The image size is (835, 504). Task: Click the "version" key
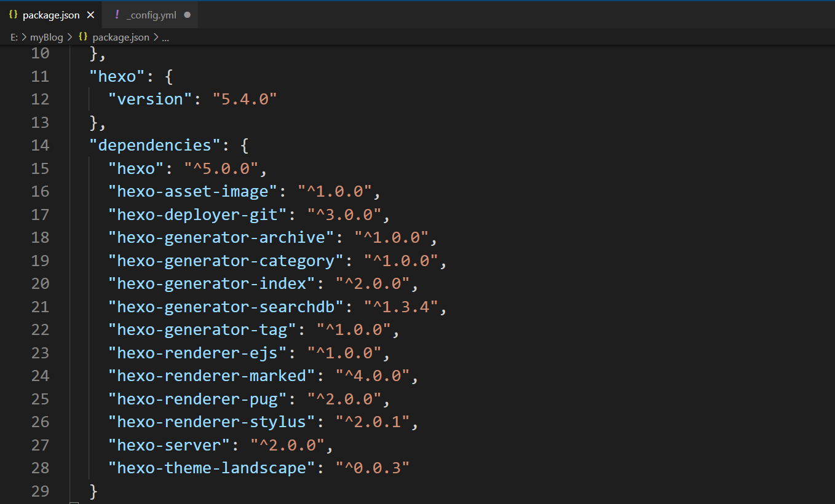[150, 100]
